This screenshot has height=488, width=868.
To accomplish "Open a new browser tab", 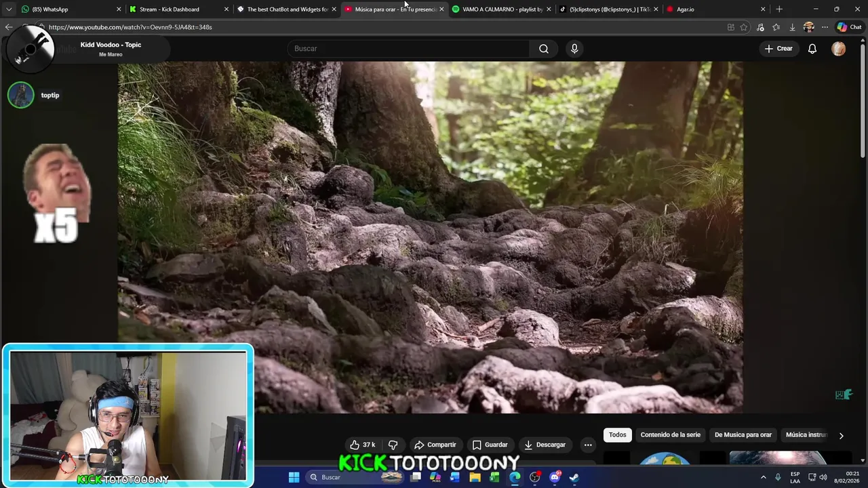I will (779, 9).
